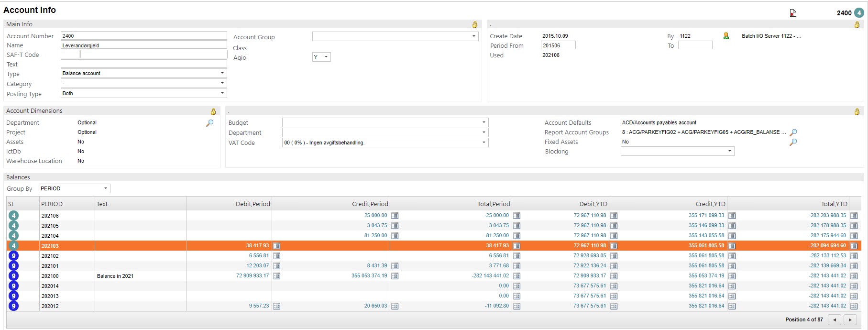
Task: Open details icon for 202106 Credit,Period 25 000.00
Action: (x=395, y=216)
